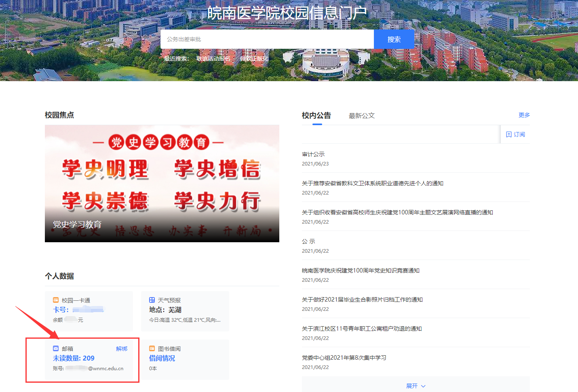
Task: Open the 党史学习教育 focus banner
Action: pos(162,183)
